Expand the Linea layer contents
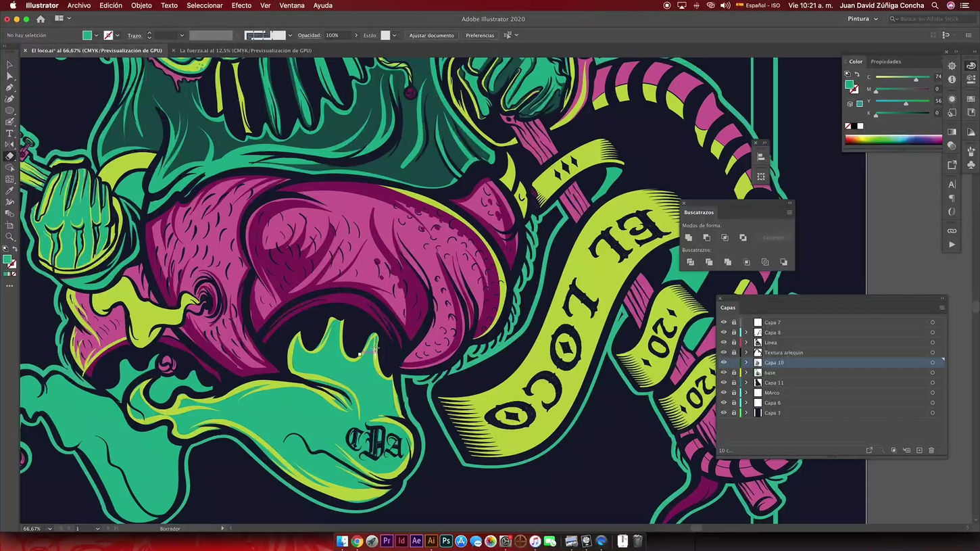Screen dimensions: 980x551 pyautogui.click(x=746, y=343)
